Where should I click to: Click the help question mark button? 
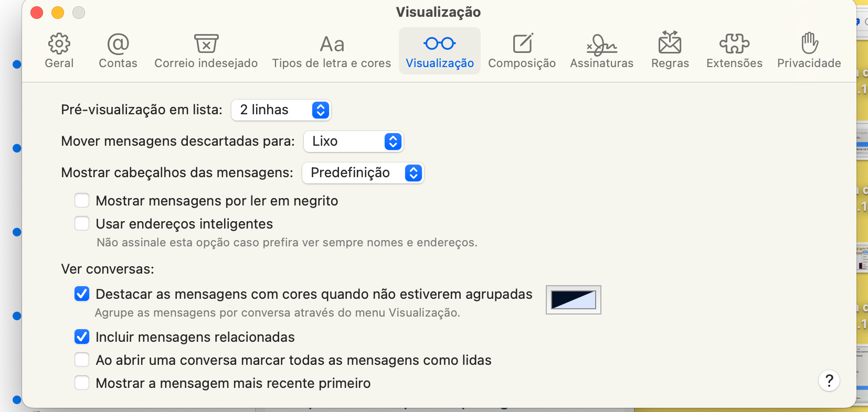tap(829, 381)
